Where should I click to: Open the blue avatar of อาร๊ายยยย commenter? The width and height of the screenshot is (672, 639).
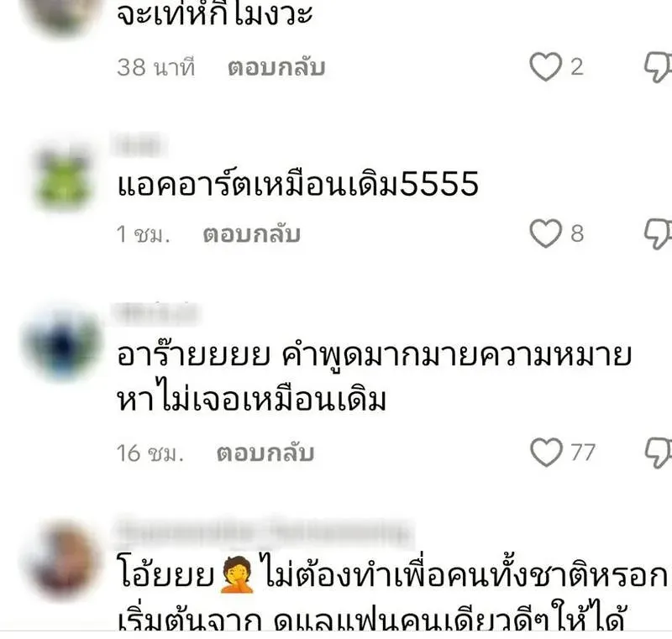click(62, 344)
